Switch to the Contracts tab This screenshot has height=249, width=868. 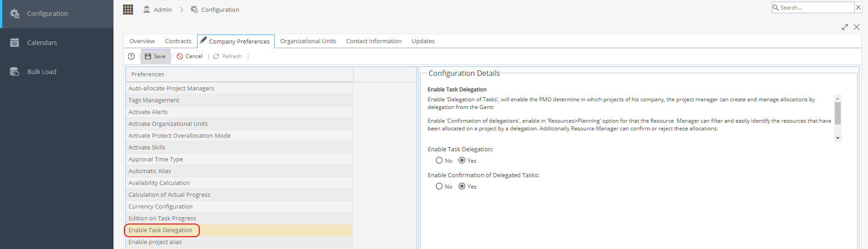coord(178,41)
